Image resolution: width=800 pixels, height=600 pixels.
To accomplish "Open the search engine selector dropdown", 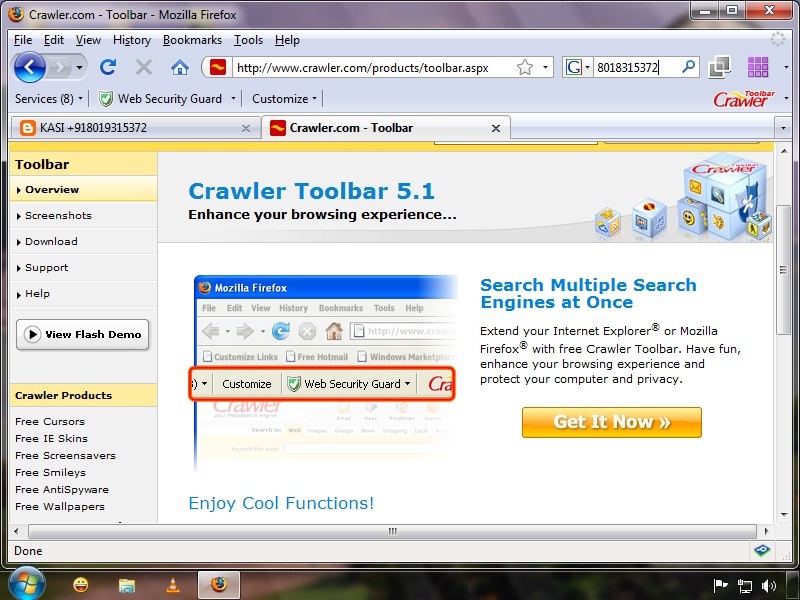I will tap(587, 67).
